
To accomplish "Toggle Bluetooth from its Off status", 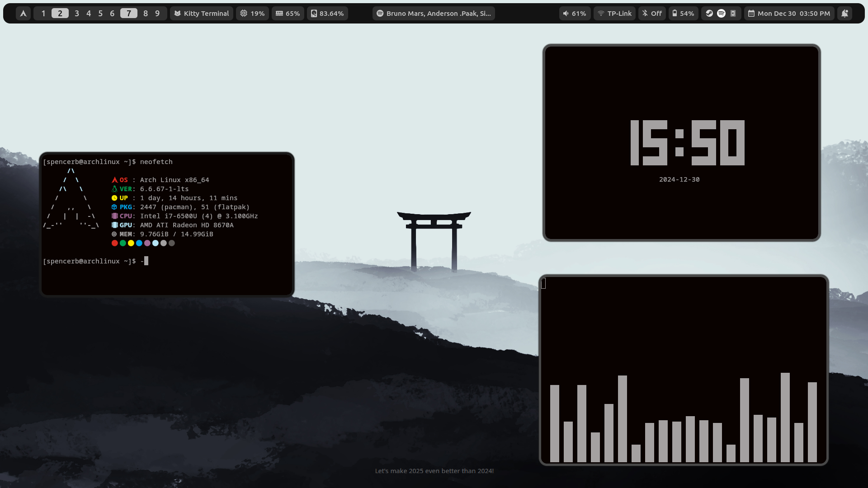I will pos(651,13).
